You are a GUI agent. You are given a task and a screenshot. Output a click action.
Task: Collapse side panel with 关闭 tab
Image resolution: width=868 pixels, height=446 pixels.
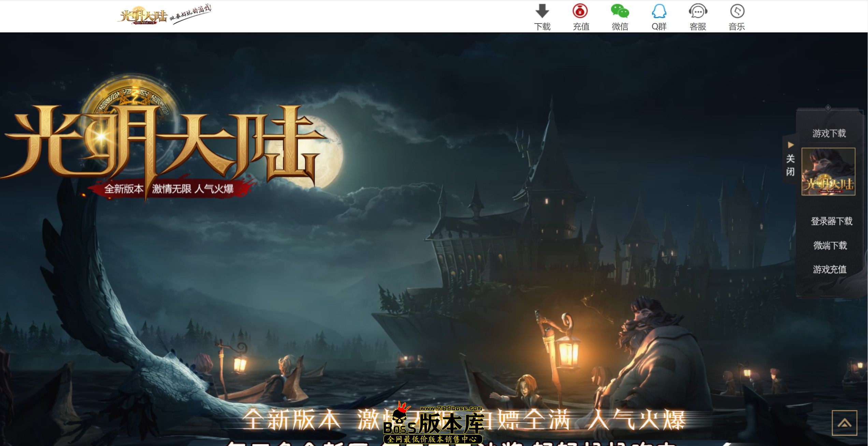click(x=790, y=160)
